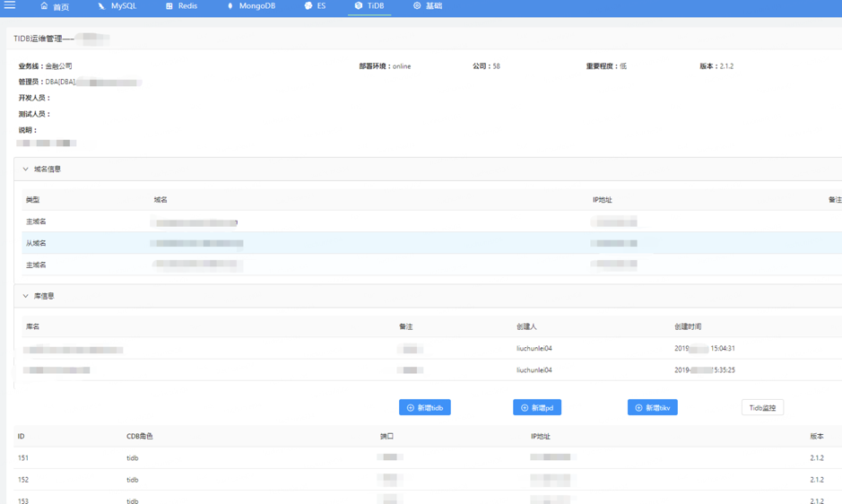Click the 新增tidb button
The image size is (842, 504).
click(x=425, y=407)
